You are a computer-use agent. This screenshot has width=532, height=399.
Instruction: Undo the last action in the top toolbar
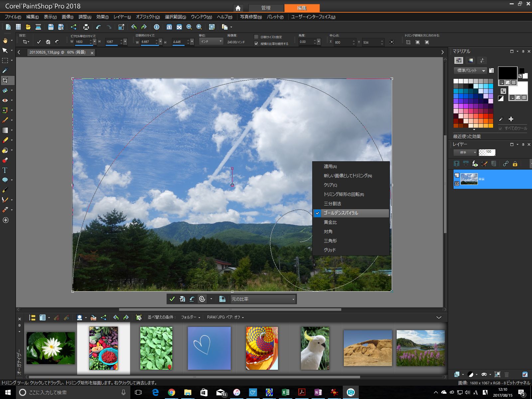pyautogui.click(x=99, y=27)
